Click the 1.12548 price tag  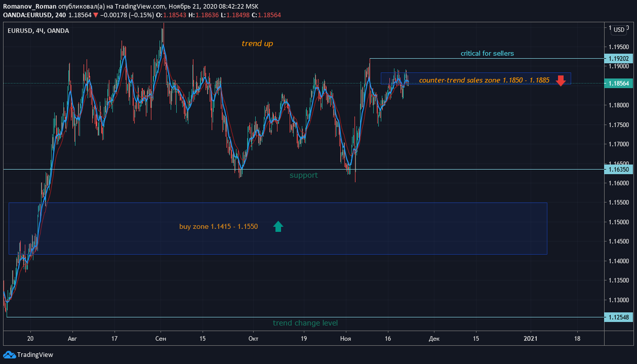618,317
